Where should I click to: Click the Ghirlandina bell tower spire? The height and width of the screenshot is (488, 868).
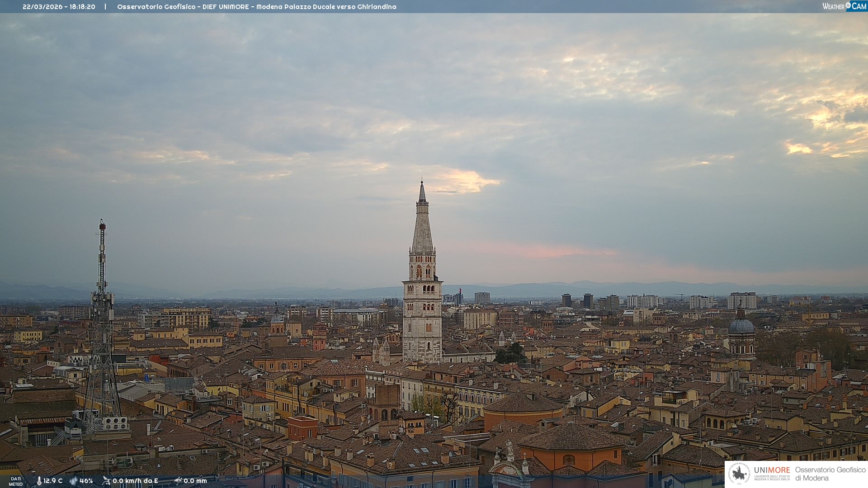422,226
